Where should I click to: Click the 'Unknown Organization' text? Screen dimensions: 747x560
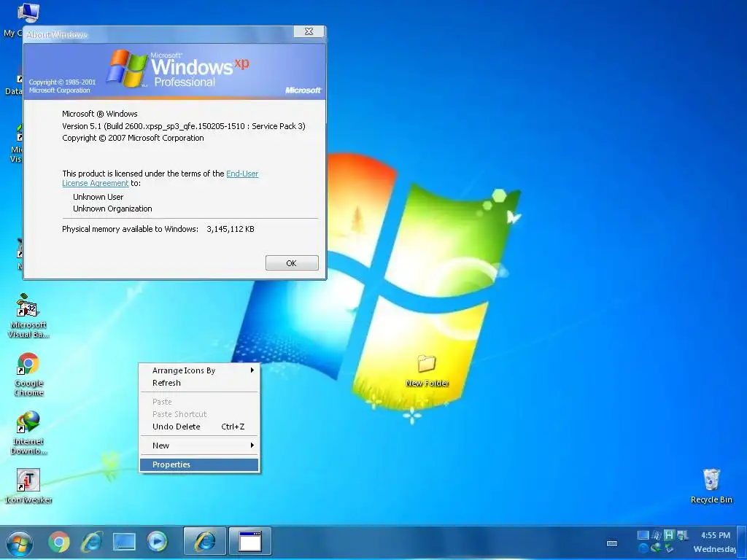point(112,209)
